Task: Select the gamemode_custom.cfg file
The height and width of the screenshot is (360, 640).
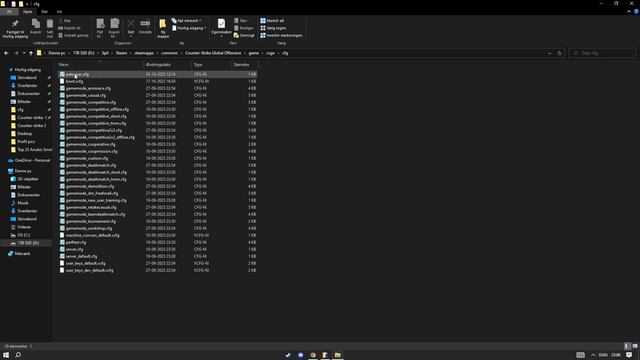Action: point(87,158)
